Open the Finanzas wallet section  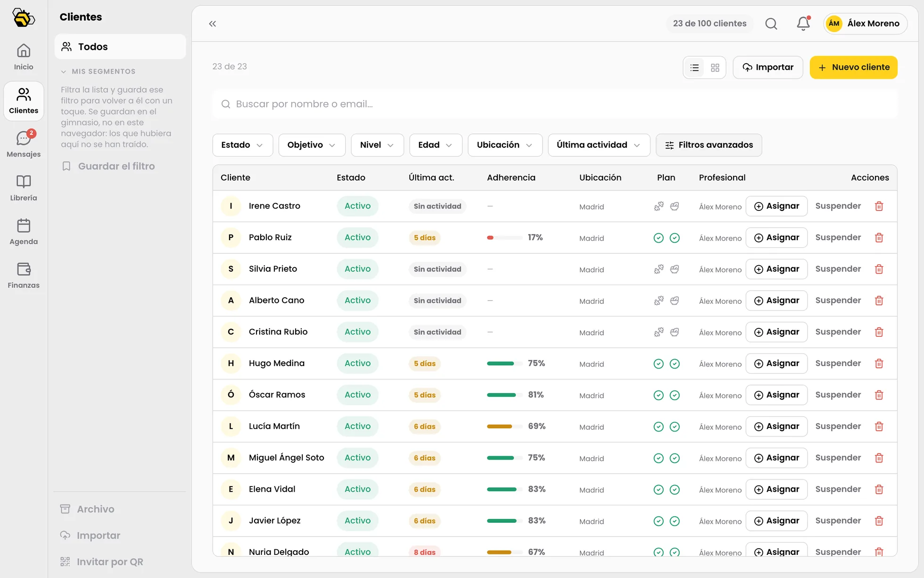pyautogui.click(x=24, y=276)
